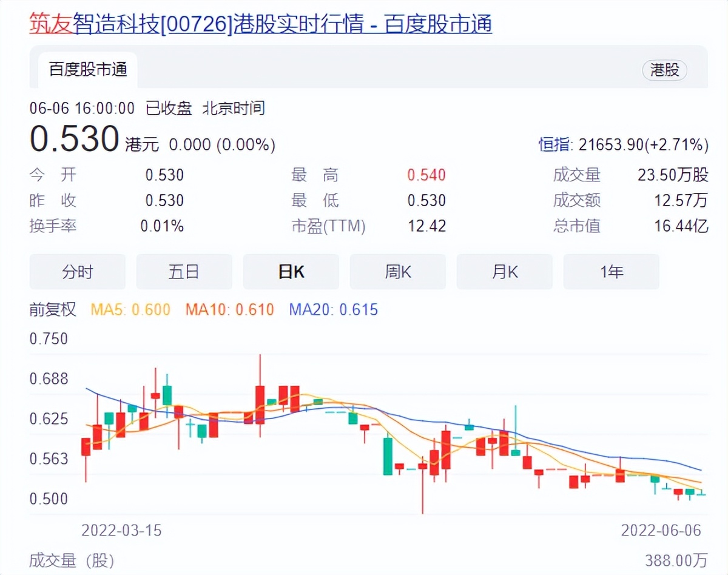Click the 港股 market badge

coord(665,70)
